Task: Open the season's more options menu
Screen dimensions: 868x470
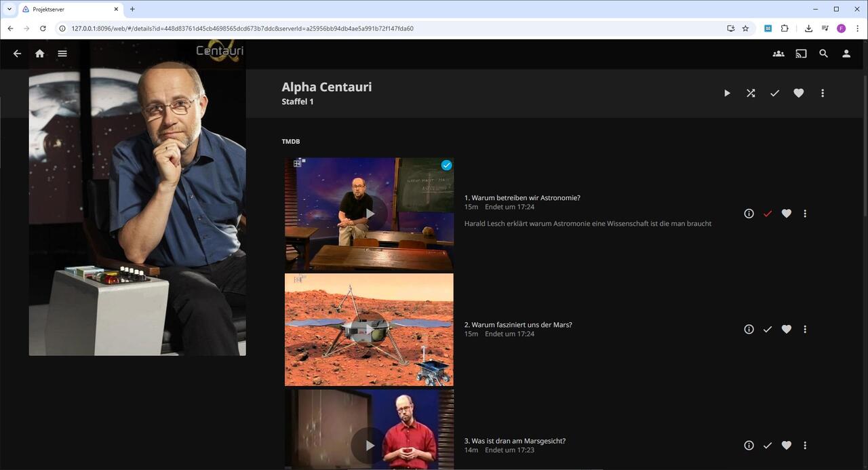Action: (823, 94)
